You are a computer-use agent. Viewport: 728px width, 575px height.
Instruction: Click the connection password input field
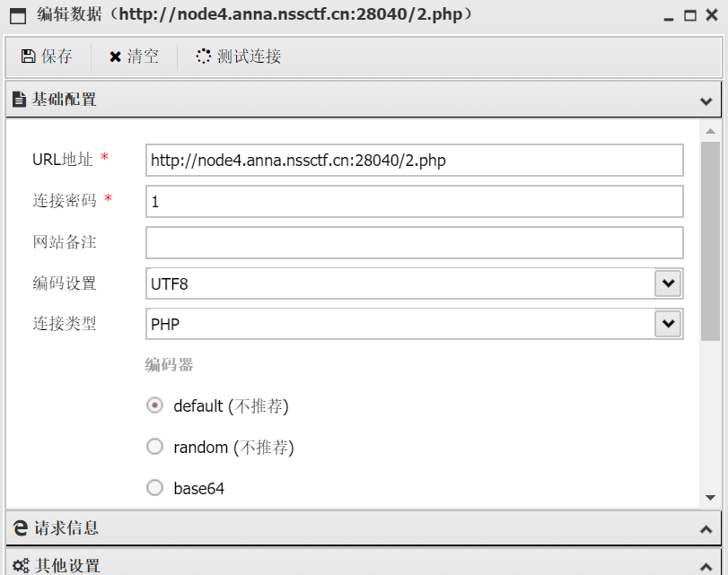415,202
